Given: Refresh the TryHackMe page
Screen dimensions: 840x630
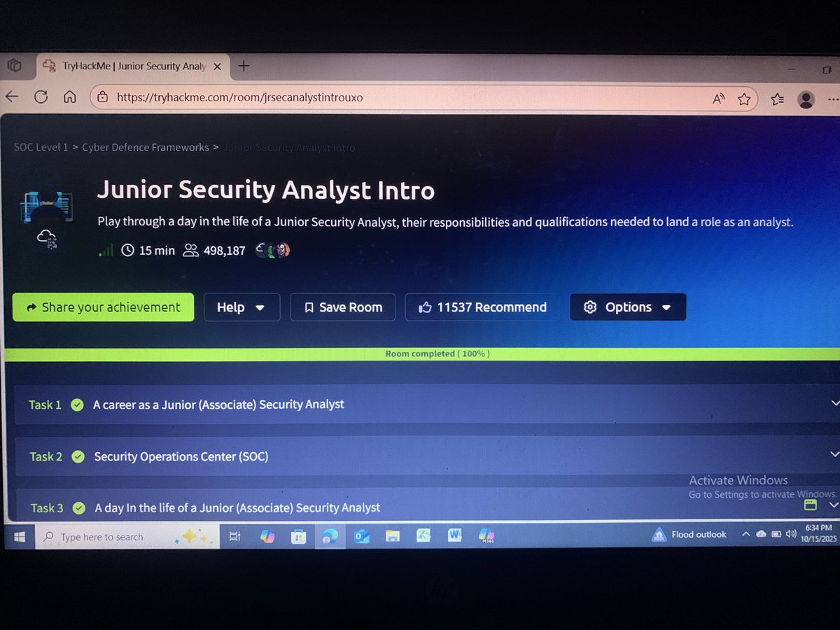Looking at the screenshot, I should click(x=41, y=97).
